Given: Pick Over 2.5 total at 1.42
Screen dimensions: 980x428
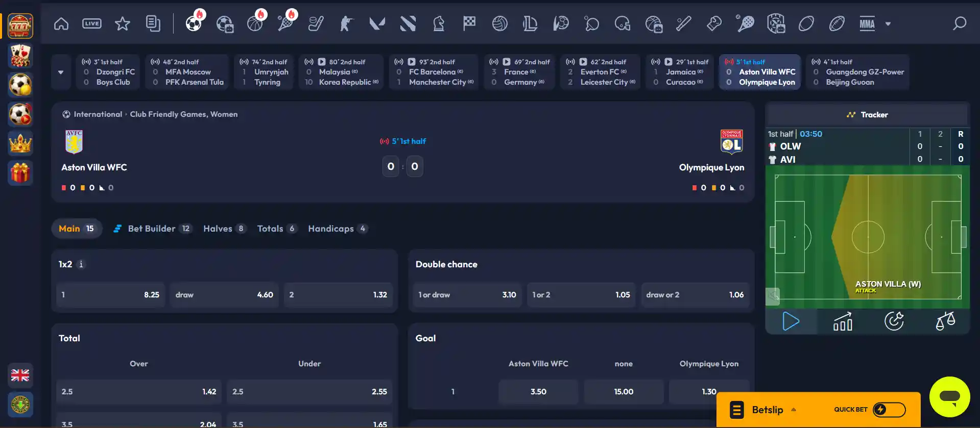Looking at the screenshot, I should click(139, 392).
